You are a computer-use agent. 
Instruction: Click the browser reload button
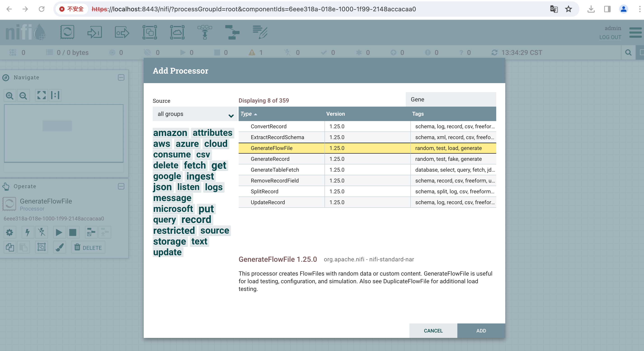pyautogui.click(x=42, y=9)
